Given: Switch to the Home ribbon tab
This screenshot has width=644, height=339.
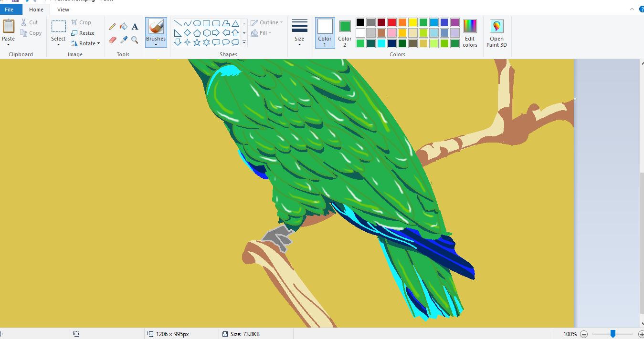Looking at the screenshot, I should click(x=36, y=10).
